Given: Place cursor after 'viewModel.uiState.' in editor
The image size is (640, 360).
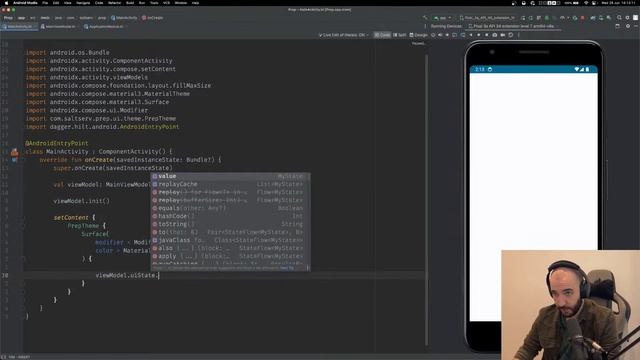Looking at the screenshot, I should pos(159,276).
